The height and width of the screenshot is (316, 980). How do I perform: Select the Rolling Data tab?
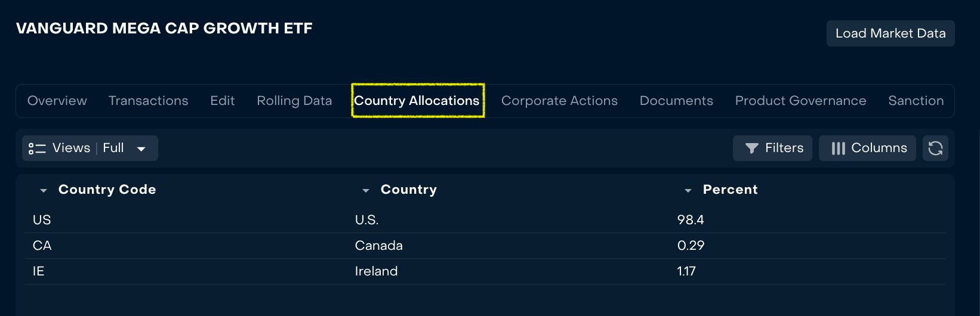coord(294,101)
